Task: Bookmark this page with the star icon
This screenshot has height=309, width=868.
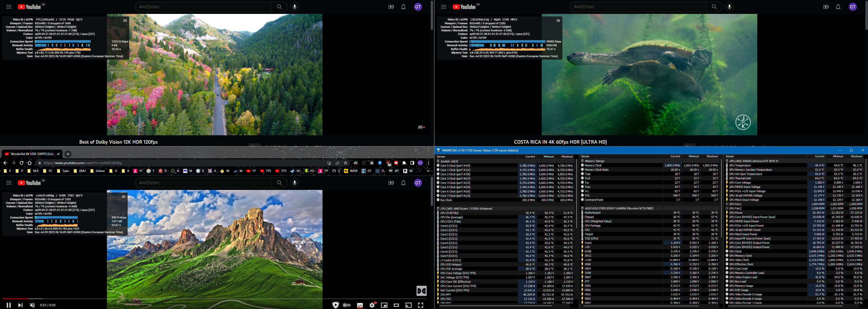Action: (x=345, y=163)
